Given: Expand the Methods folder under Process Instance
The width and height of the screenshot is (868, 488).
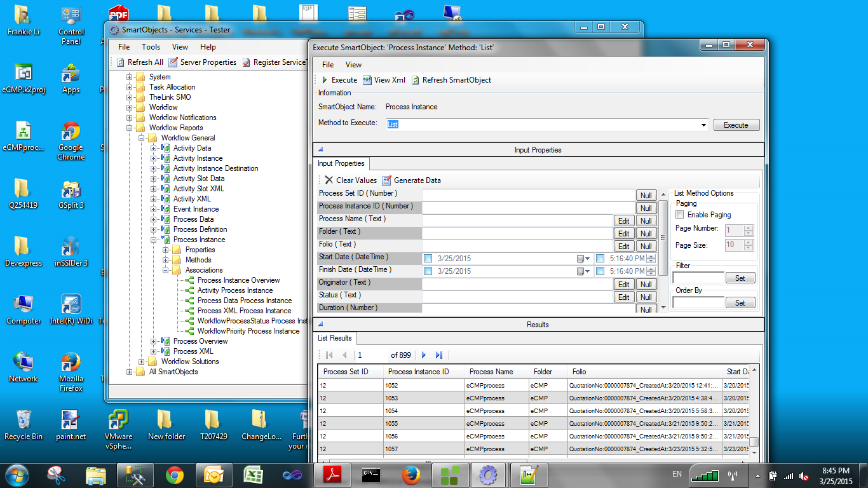Looking at the screenshot, I should (166, 260).
